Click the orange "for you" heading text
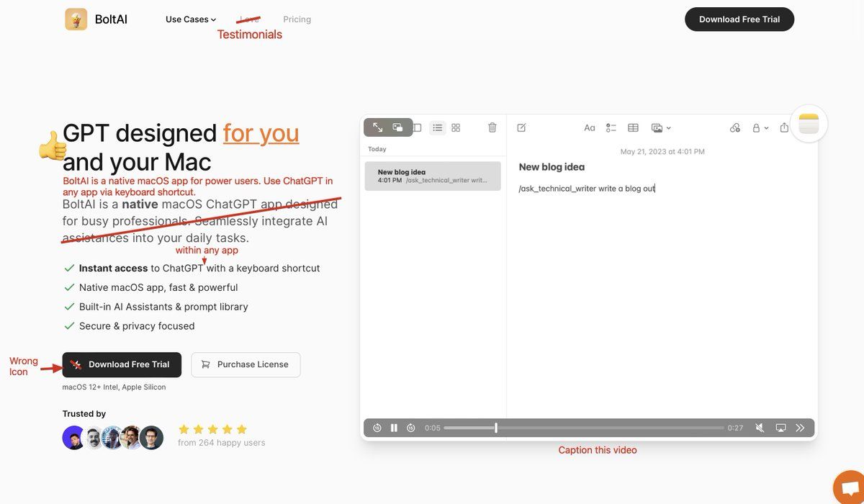 pos(261,132)
